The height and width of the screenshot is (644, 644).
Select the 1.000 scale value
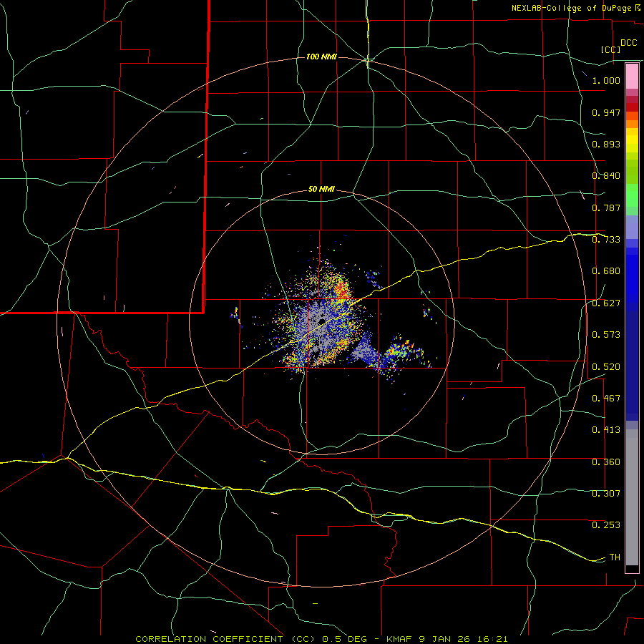click(606, 80)
